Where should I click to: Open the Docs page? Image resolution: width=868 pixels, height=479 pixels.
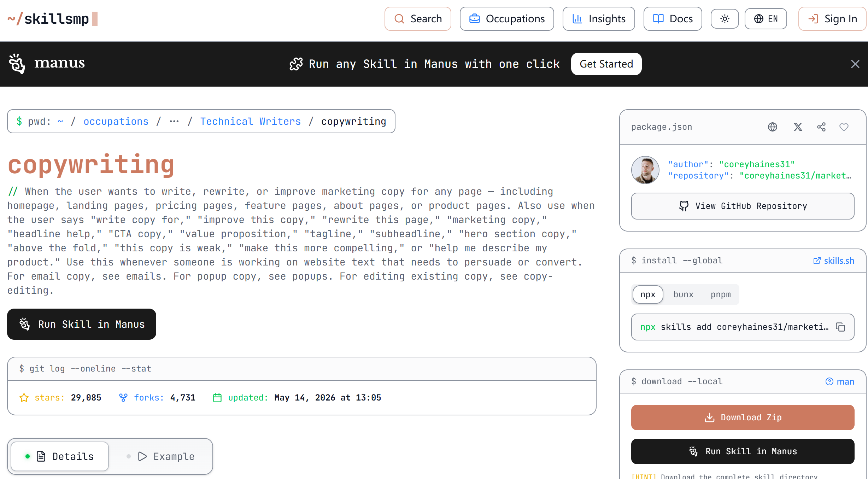tap(673, 19)
